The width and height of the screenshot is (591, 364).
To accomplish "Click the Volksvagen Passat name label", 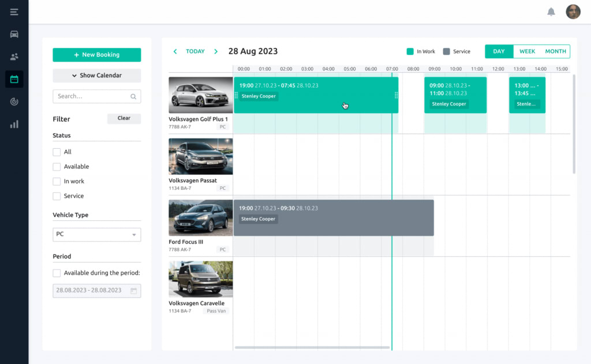I will 193,181.
